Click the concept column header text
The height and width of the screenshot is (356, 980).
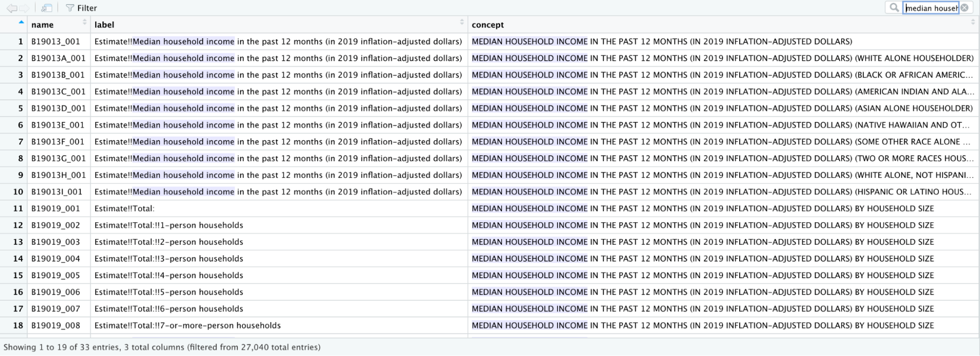click(x=487, y=25)
